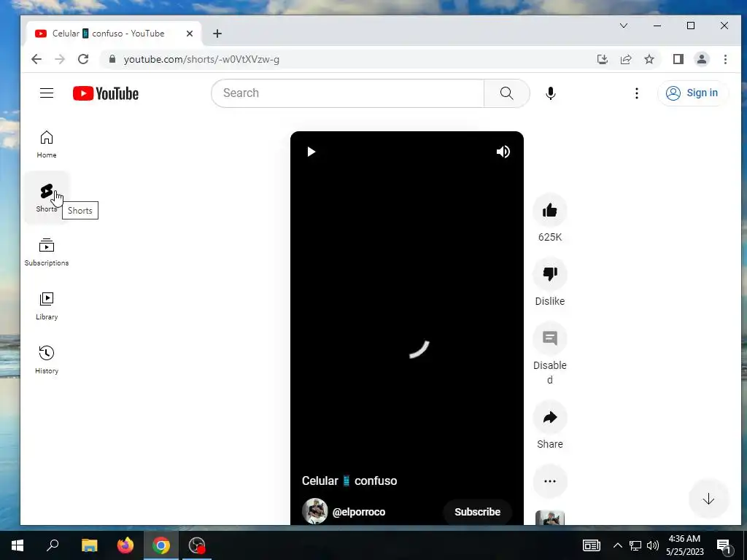Screen dimensions: 747x560
Task: Bookmark this tab with the star
Action: 649,59
